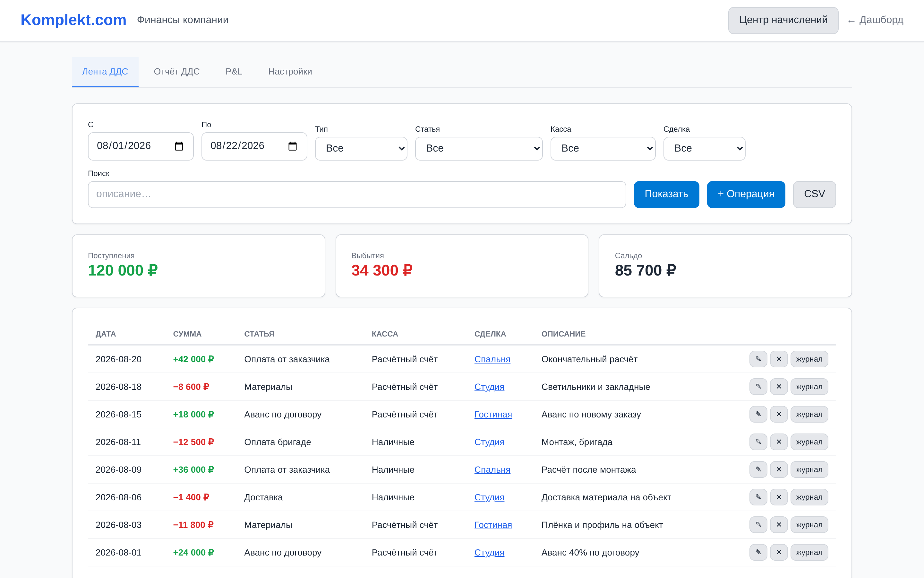
Task: Click the Выбытия total 34 300 ₽
Action: 382,270
